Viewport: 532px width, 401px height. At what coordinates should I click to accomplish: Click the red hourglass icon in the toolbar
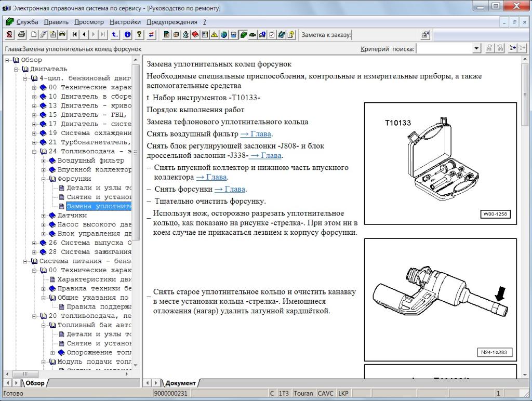coord(9,35)
